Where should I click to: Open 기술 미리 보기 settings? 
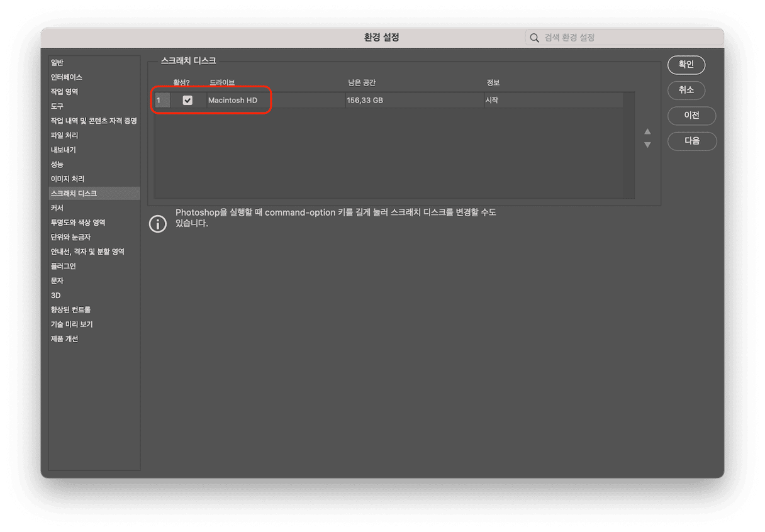pos(72,324)
